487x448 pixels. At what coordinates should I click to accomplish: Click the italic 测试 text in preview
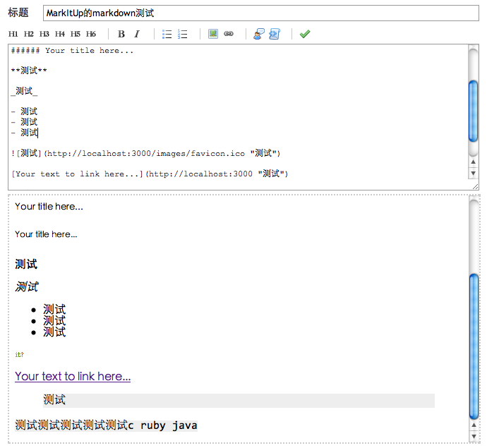27,286
